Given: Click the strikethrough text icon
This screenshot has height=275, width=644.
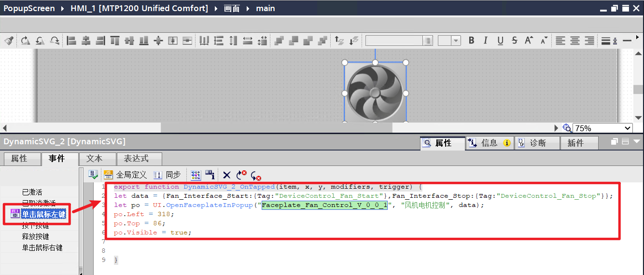Looking at the screenshot, I should (x=515, y=41).
